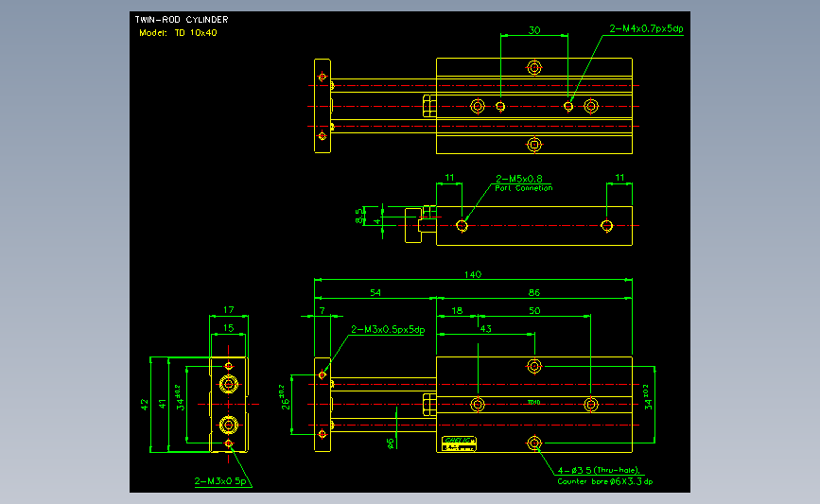This screenshot has width=820, height=504.
Task: Select the 7 plate thickness dimension
Action: [x=323, y=310]
